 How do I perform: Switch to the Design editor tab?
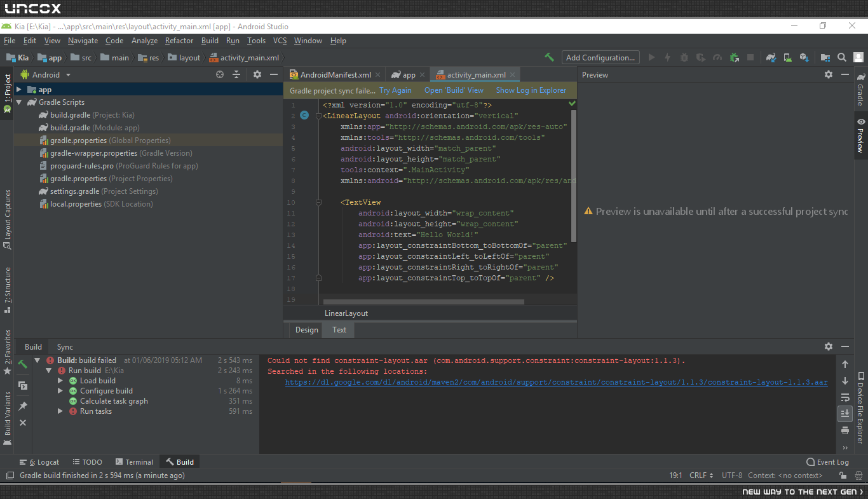pos(306,330)
